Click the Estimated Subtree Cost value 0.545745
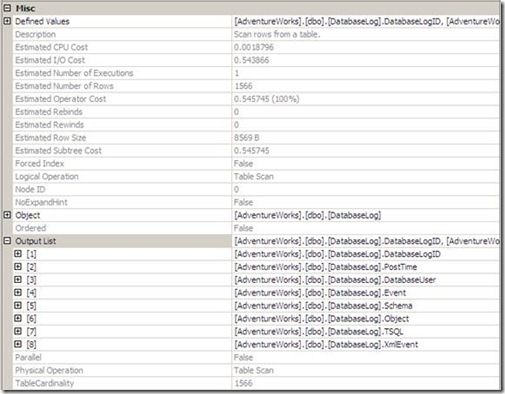Viewport: 505px width, 394px height. tap(251, 151)
